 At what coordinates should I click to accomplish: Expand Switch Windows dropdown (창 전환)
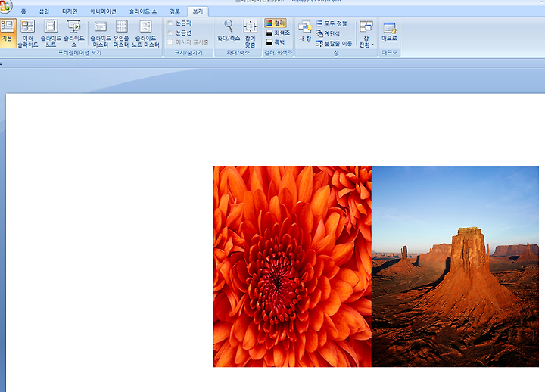pos(366,33)
